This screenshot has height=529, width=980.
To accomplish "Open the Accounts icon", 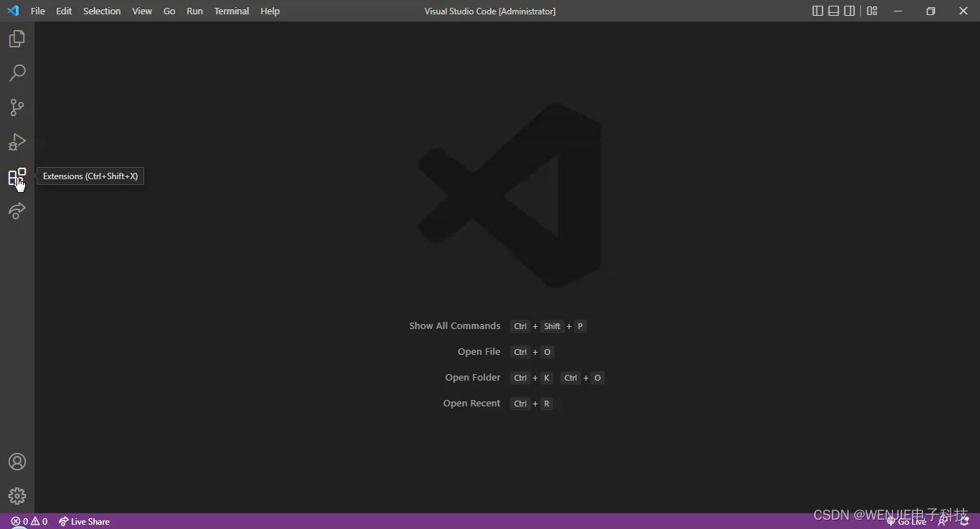I will (17, 462).
